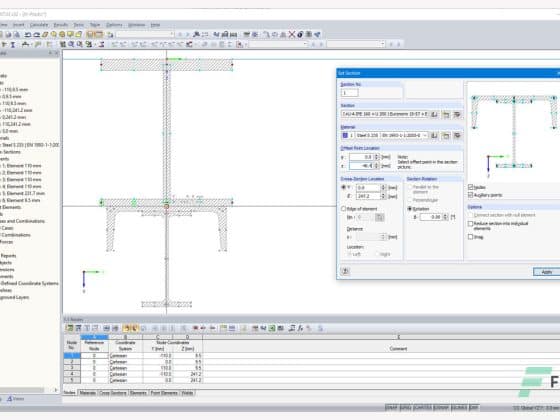Image resolution: width=560 pixels, height=420 pixels.
Task: Click column header A in the Nodes table
Action: point(94,337)
